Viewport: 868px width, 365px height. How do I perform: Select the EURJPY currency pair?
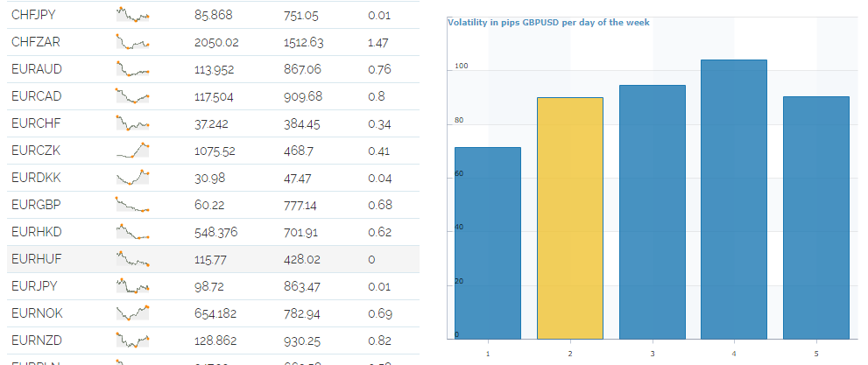pyautogui.click(x=34, y=286)
